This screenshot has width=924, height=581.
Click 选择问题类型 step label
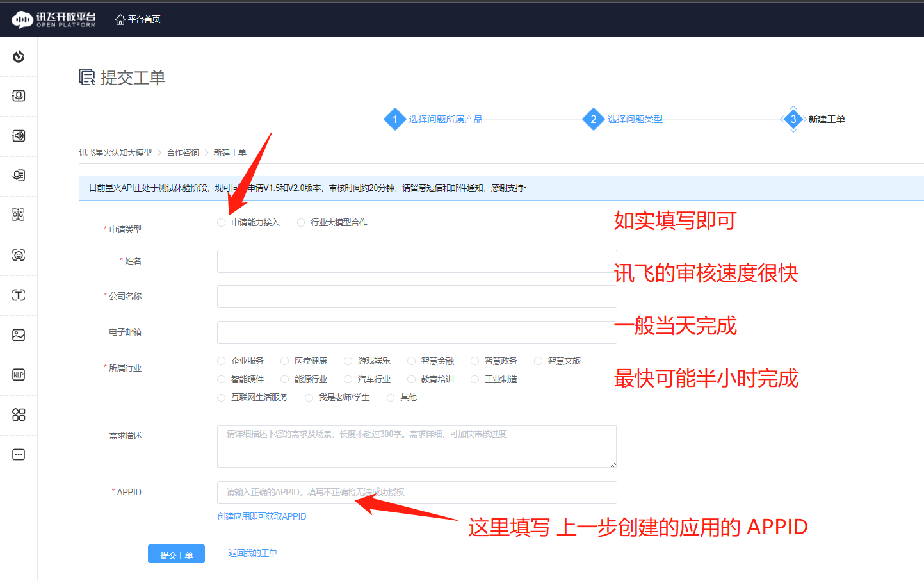point(635,119)
